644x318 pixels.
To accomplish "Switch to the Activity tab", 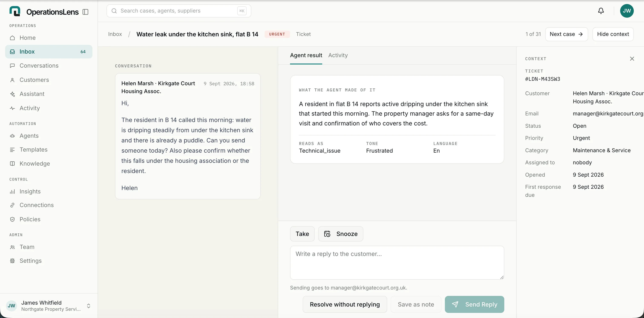I will click(x=338, y=55).
